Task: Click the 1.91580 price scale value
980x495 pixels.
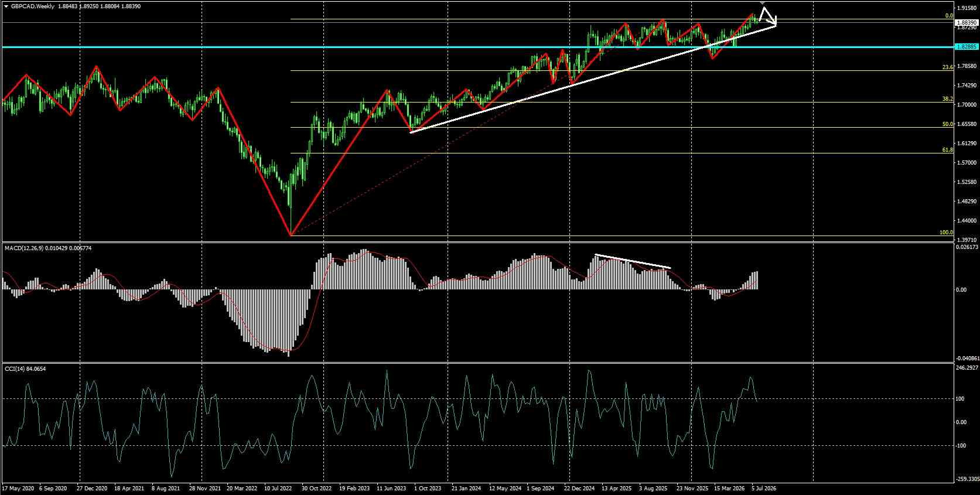Action: point(967,8)
